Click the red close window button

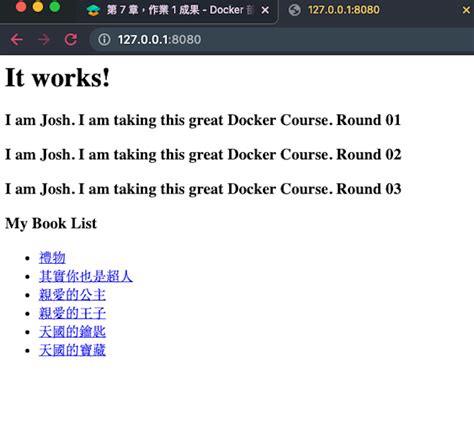pos(21,6)
